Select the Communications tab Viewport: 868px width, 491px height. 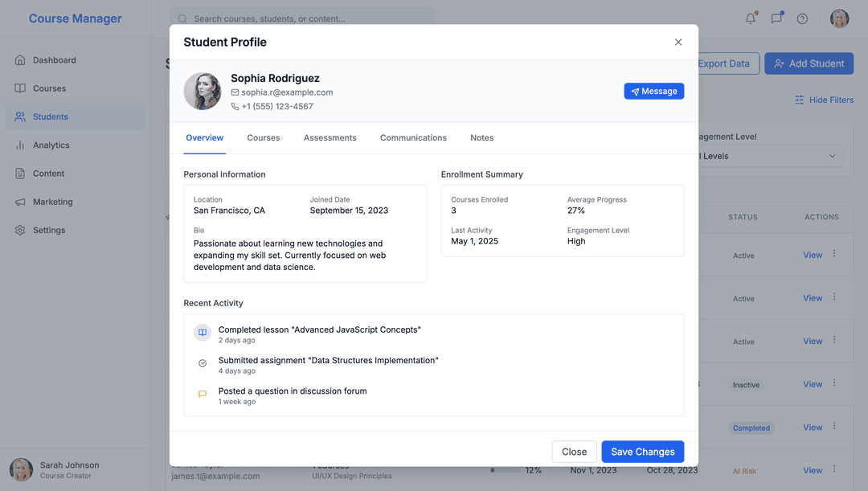pyautogui.click(x=413, y=138)
